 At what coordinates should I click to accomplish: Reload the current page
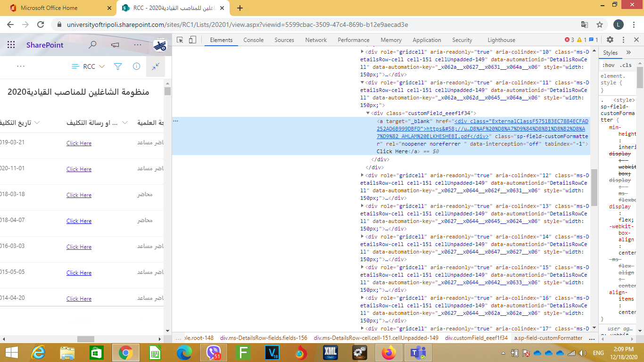[41, 25]
